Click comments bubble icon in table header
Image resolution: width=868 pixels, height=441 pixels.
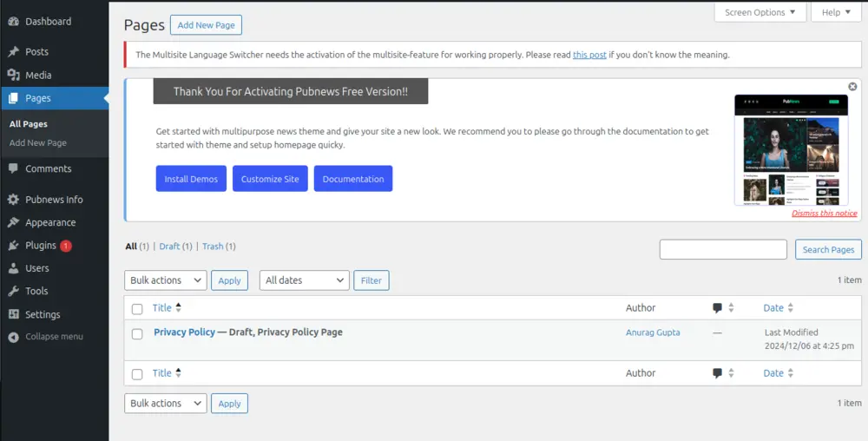[x=718, y=308]
